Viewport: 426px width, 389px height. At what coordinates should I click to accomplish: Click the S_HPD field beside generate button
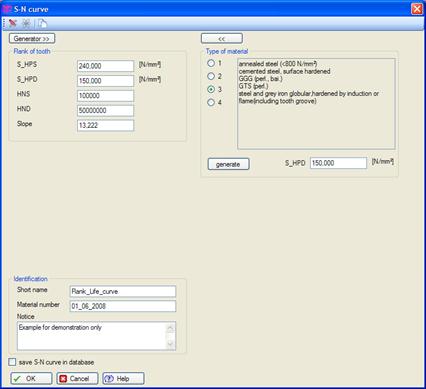(338, 163)
